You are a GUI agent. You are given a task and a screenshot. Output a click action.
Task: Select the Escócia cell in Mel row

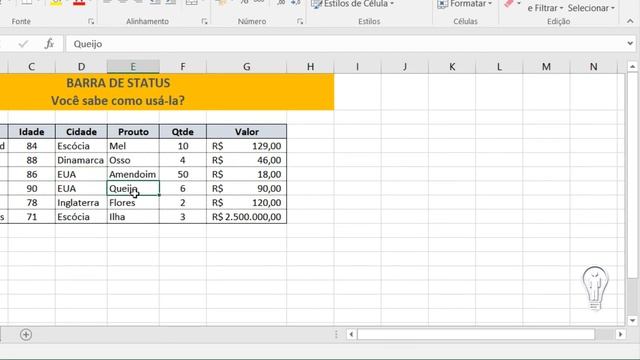(x=81, y=146)
